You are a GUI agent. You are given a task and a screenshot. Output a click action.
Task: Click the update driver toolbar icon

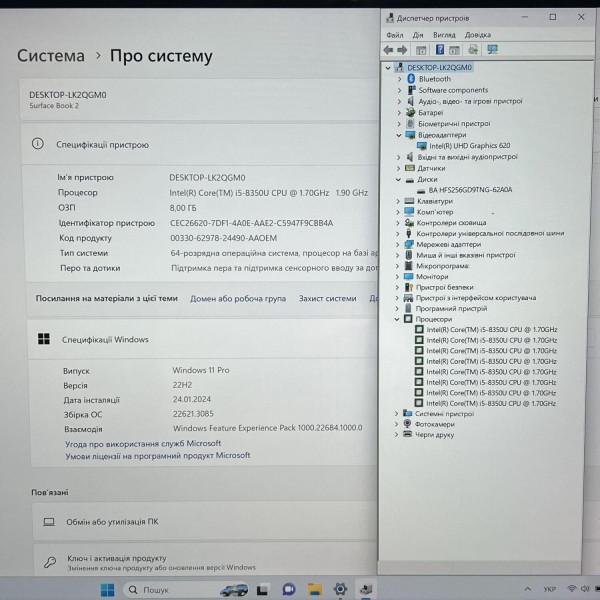click(473, 49)
